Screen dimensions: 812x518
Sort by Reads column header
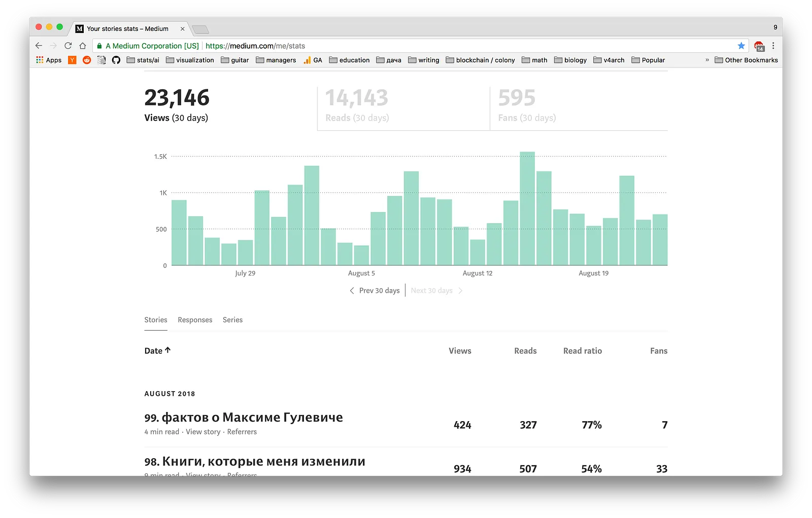[x=525, y=351]
